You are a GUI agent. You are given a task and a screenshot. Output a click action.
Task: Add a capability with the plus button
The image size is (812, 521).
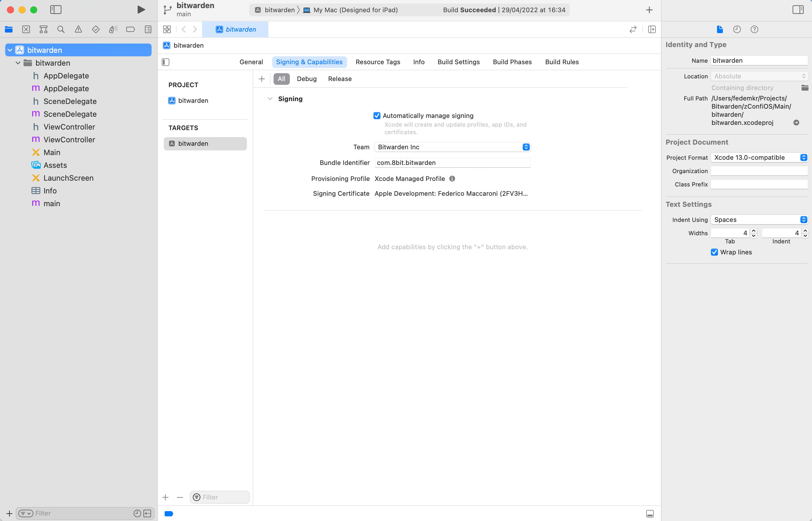(262, 78)
